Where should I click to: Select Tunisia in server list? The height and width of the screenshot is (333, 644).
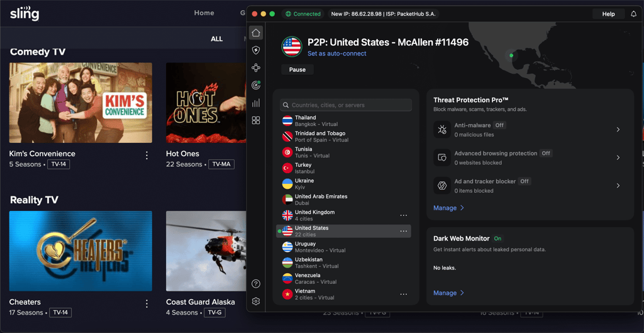pyautogui.click(x=344, y=152)
